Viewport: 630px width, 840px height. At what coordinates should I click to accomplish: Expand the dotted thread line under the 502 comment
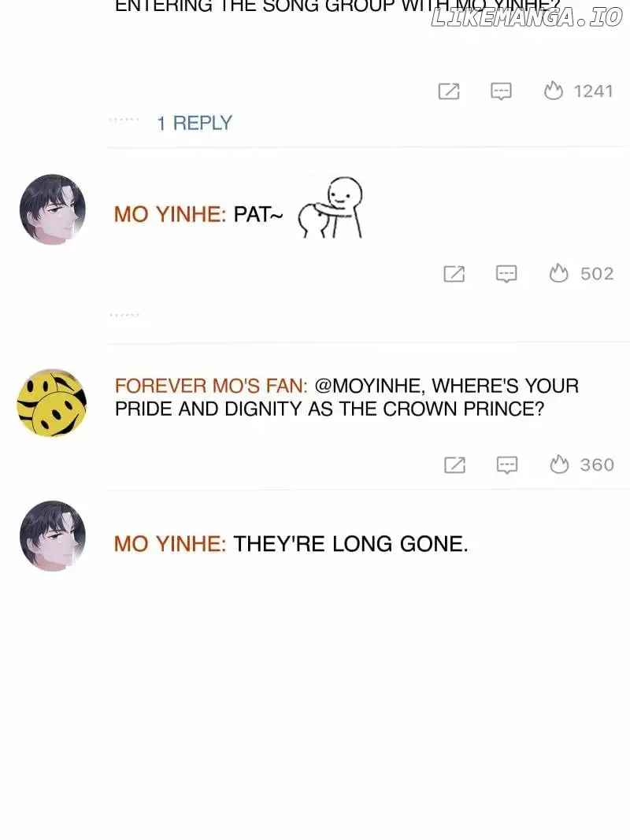pyautogui.click(x=124, y=315)
